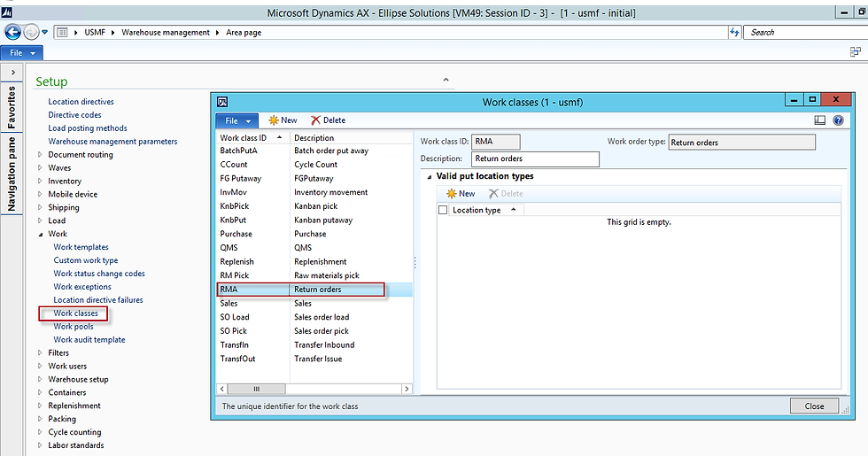Click the back navigation arrow

click(12, 32)
